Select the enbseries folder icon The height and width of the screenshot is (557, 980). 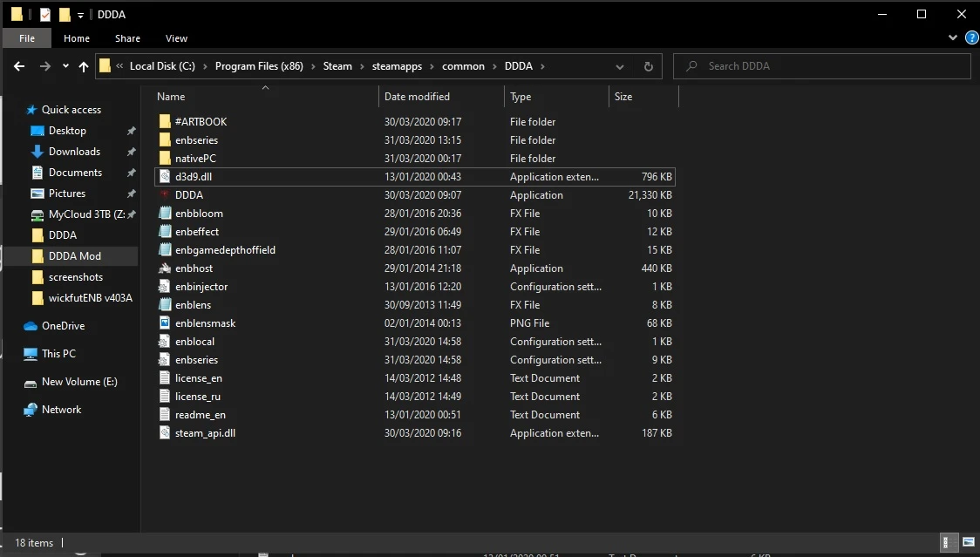[165, 140]
